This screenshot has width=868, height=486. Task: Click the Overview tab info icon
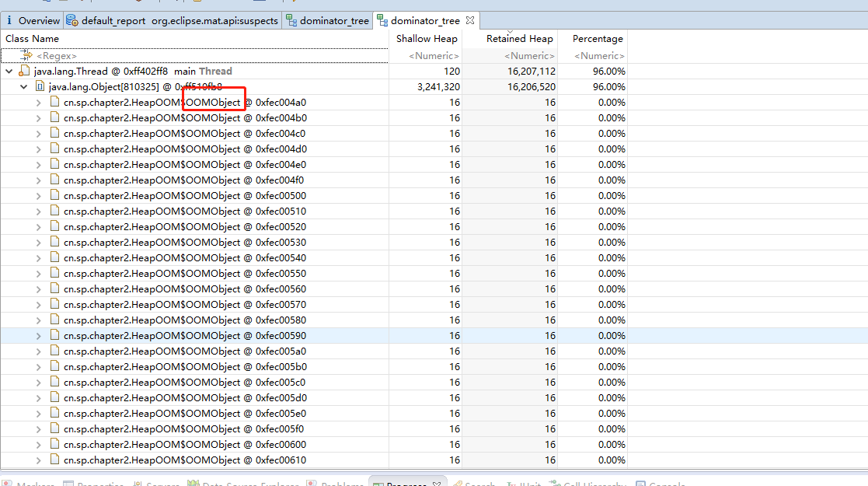(9, 20)
